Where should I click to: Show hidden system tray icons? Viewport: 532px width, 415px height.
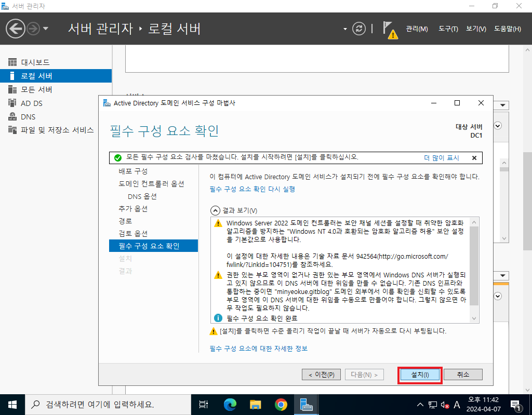[x=420, y=405]
